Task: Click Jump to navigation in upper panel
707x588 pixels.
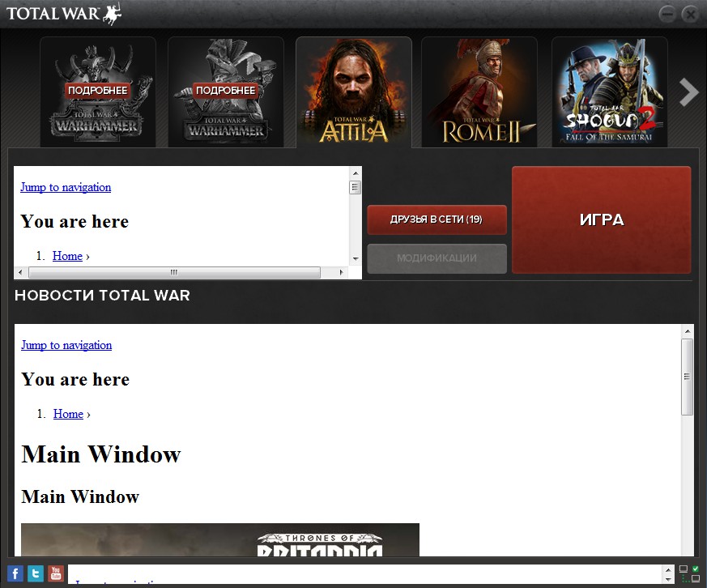Action: [66, 187]
